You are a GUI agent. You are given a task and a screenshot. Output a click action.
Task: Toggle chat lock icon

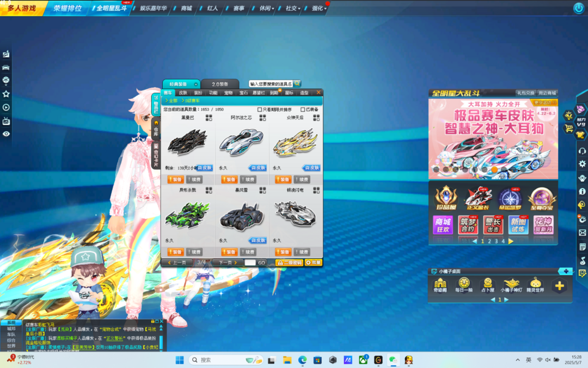[x=152, y=322]
